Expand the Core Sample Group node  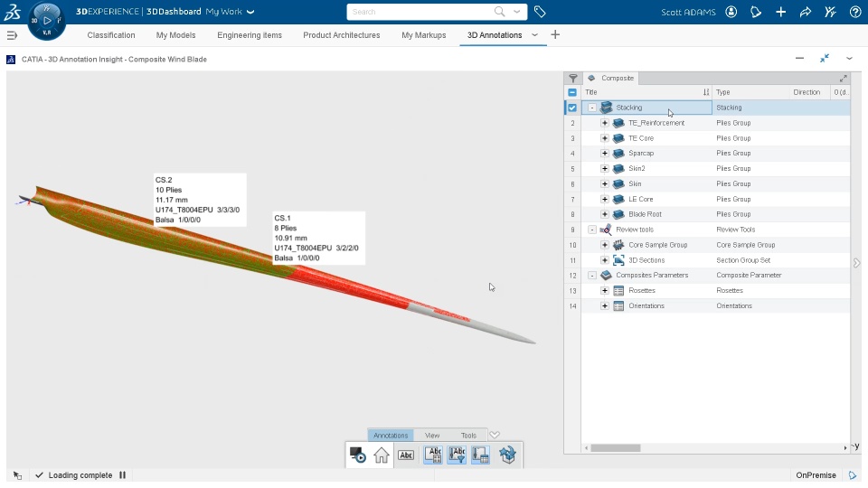pyautogui.click(x=605, y=245)
